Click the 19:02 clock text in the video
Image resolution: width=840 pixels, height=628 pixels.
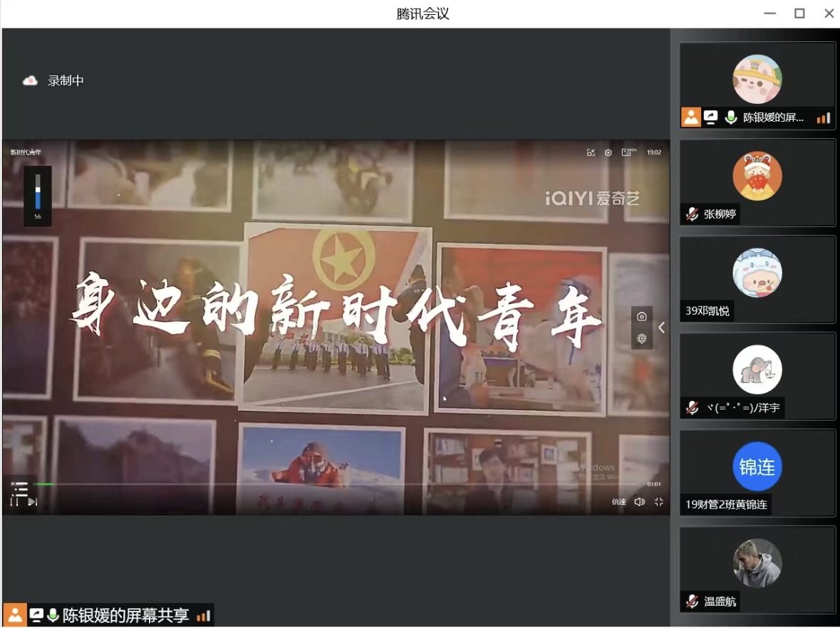click(x=653, y=152)
